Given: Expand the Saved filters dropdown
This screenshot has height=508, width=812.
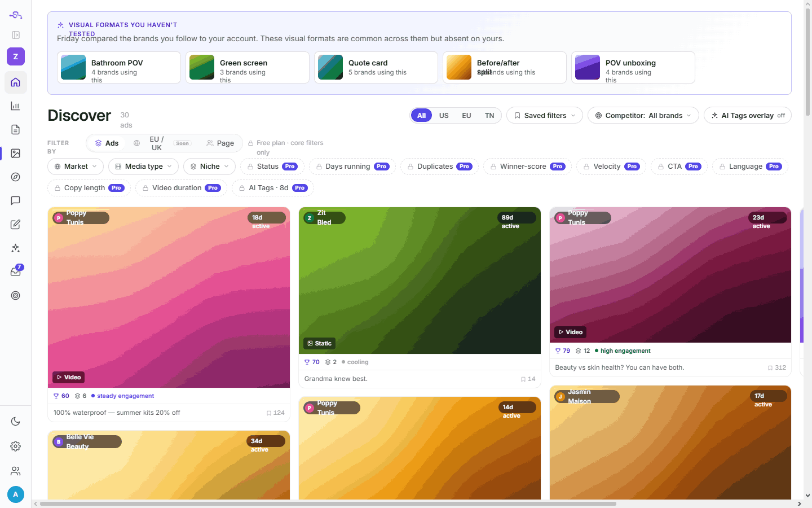Looking at the screenshot, I should click(x=545, y=116).
